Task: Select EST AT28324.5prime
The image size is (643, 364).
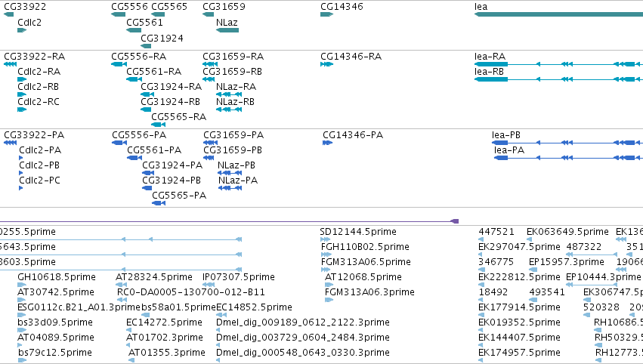Action: coord(154,277)
